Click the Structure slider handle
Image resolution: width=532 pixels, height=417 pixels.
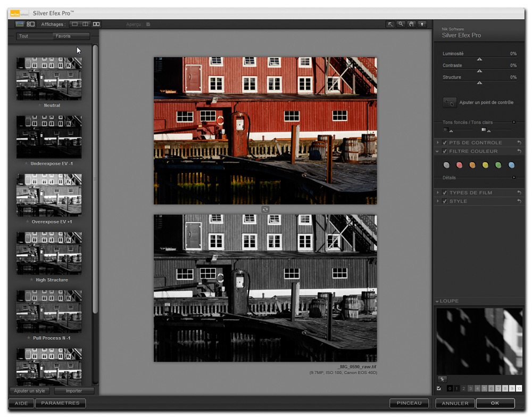479,83
